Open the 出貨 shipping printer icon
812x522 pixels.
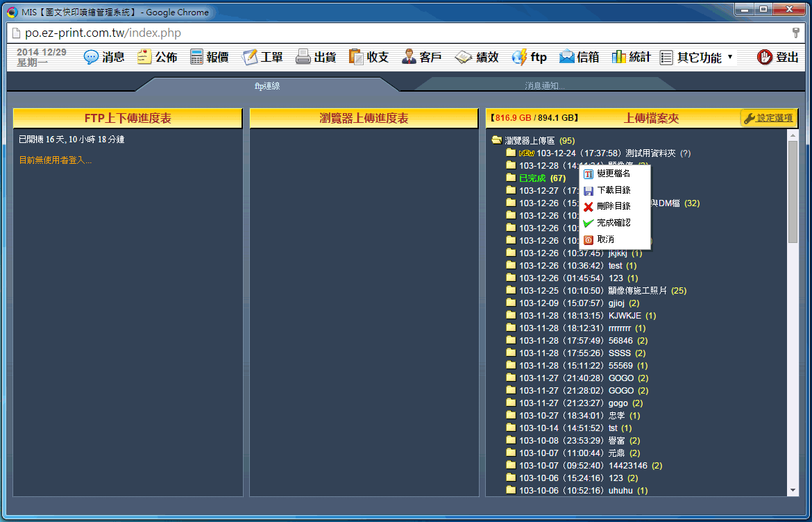point(303,58)
